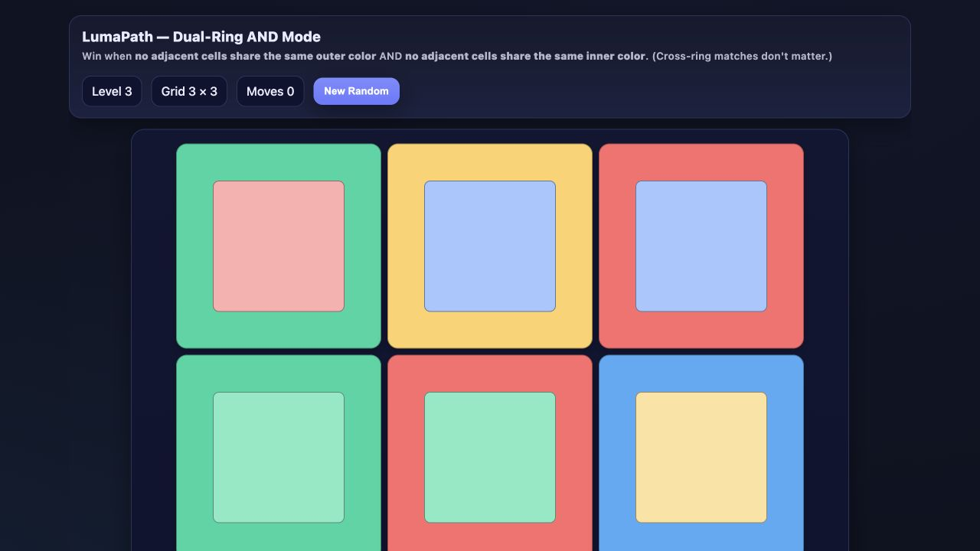Tap the blue inner square inside the red ring
Image resolution: width=980 pixels, height=551 pixels.
click(701, 246)
